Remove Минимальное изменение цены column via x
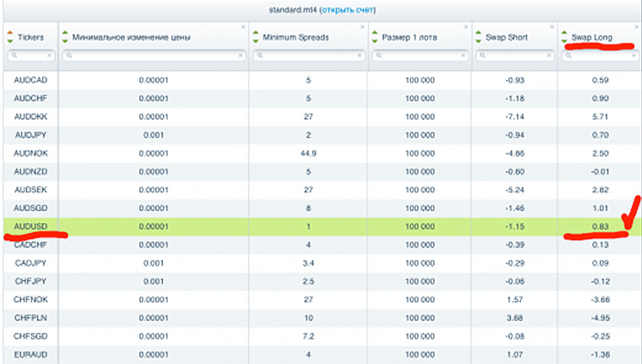 [x=243, y=27]
